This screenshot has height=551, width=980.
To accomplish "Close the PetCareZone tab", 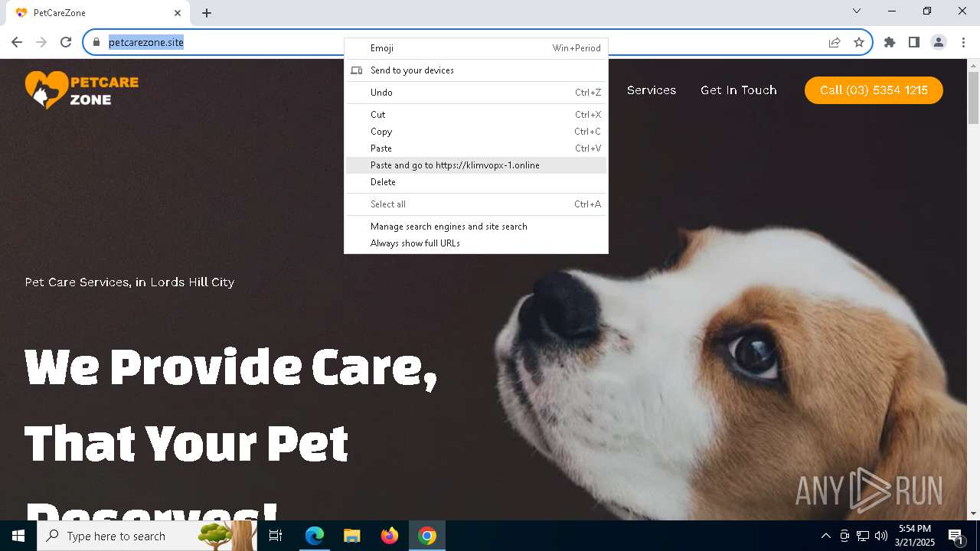I will click(x=178, y=13).
